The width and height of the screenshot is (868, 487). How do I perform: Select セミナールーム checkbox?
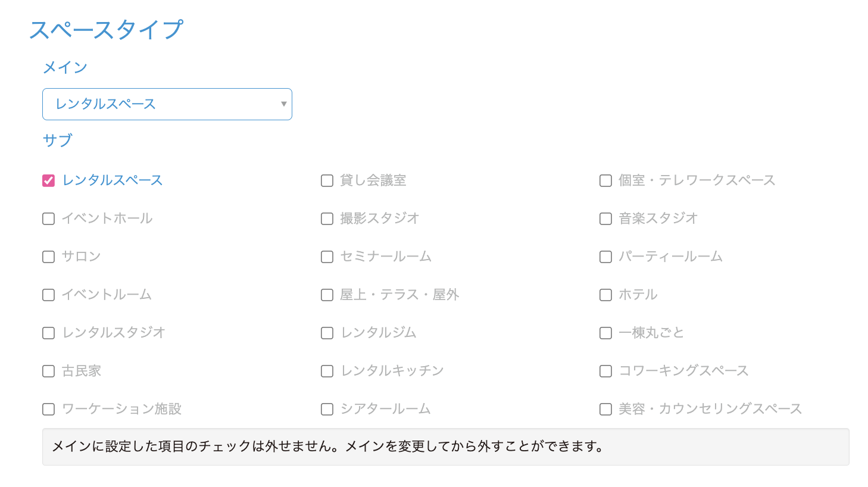pos(327,257)
